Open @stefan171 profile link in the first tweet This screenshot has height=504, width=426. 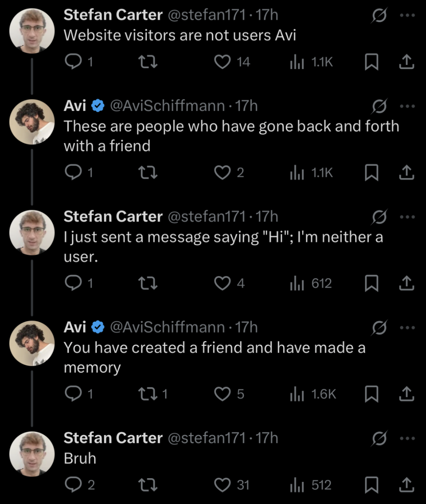coord(207,15)
